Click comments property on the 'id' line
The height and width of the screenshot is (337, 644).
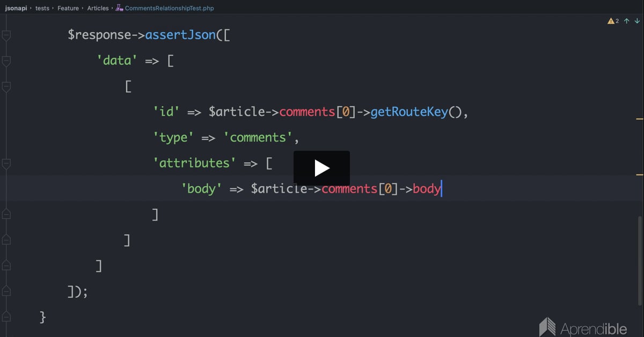pyautogui.click(x=308, y=112)
